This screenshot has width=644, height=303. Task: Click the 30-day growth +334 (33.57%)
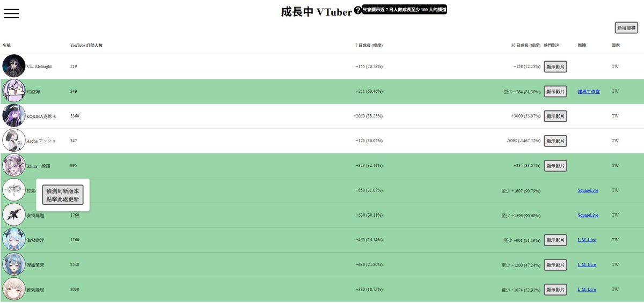point(527,166)
